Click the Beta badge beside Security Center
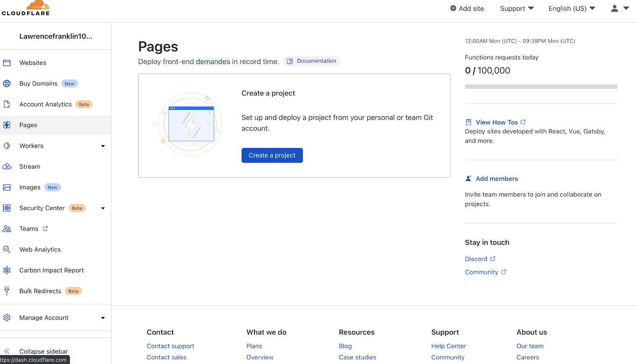 (x=77, y=208)
